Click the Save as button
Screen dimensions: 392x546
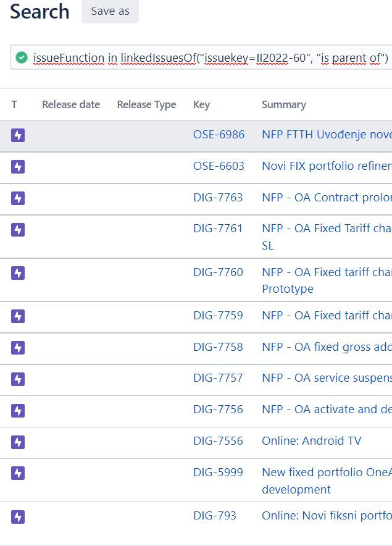[x=110, y=11]
